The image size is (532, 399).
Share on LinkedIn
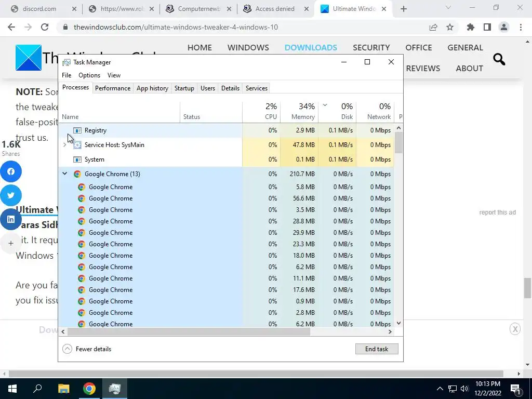[x=11, y=219]
